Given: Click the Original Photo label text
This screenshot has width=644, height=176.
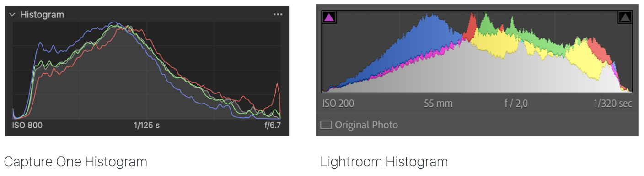Looking at the screenshot, I should click(x=366, y=125).
